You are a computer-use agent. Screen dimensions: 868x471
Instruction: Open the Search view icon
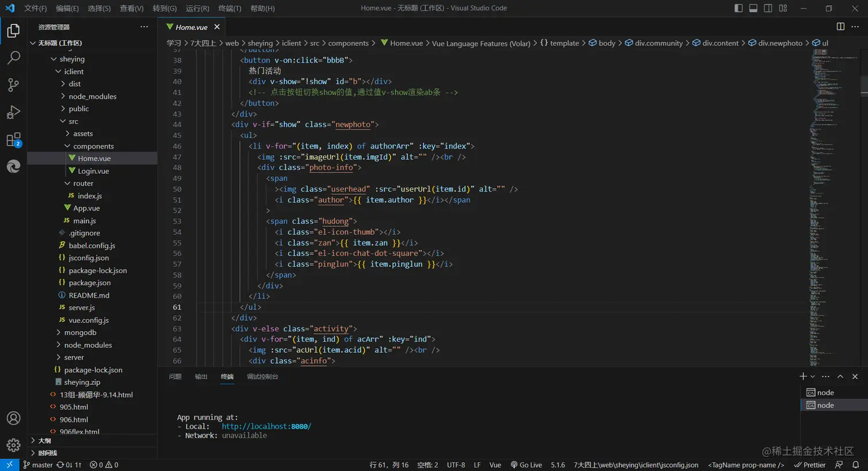13,57
